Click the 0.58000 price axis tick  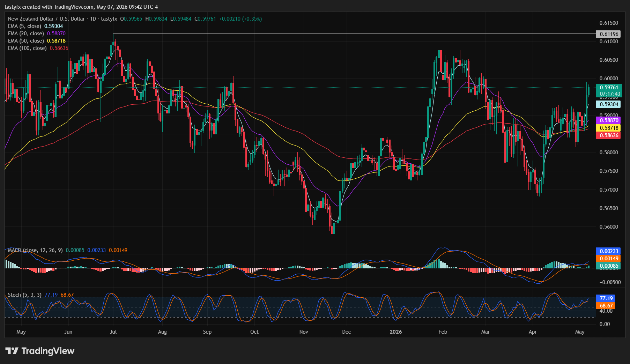tap(609, 153)
